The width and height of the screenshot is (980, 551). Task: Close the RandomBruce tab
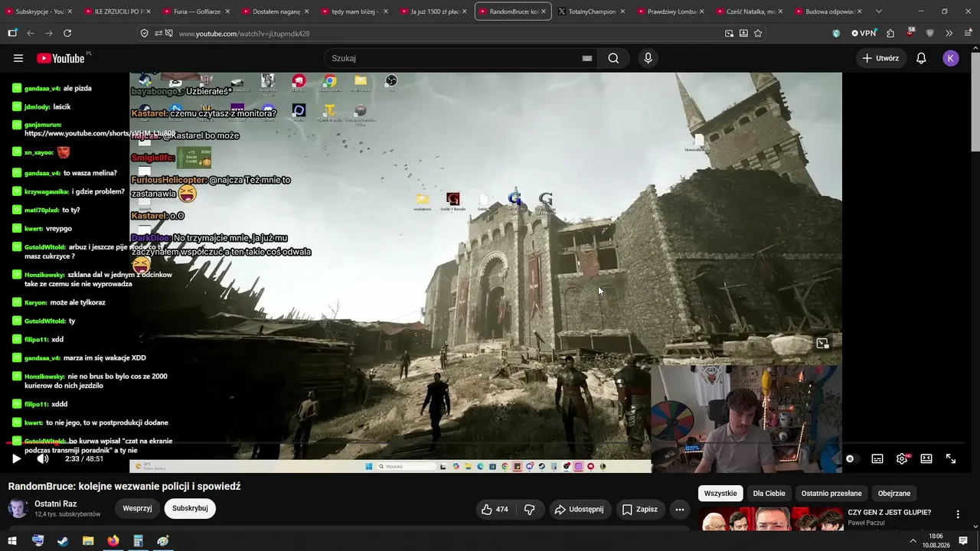543,11
